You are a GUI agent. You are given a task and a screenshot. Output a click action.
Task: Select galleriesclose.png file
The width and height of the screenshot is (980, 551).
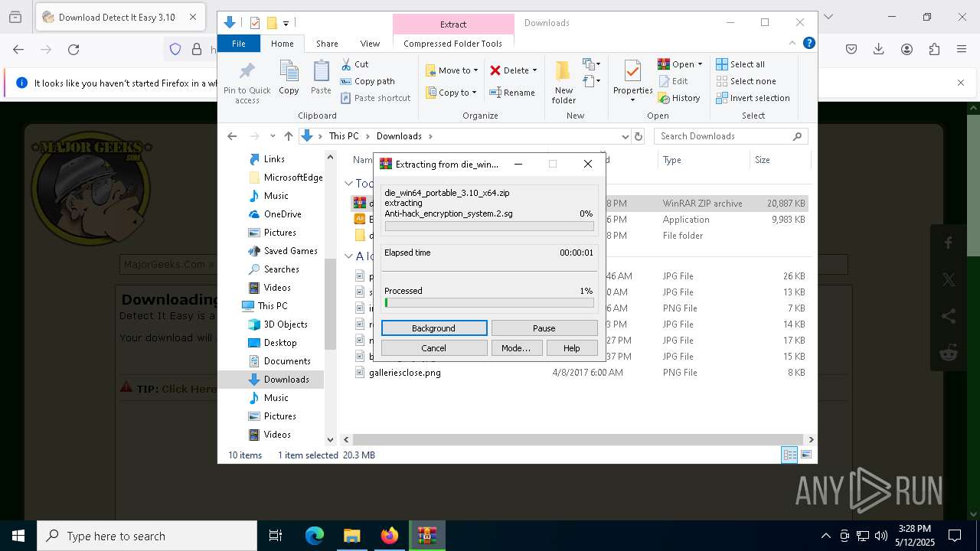coord(404,373)
